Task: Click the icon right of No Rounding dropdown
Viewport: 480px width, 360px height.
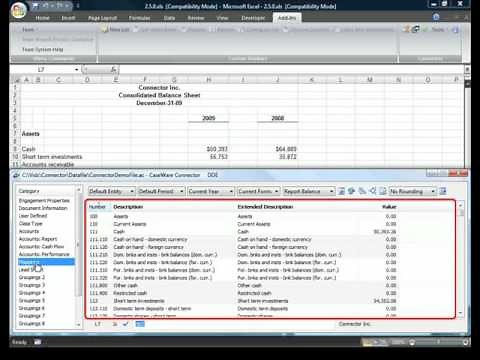Action: click(x=443, y=191)
